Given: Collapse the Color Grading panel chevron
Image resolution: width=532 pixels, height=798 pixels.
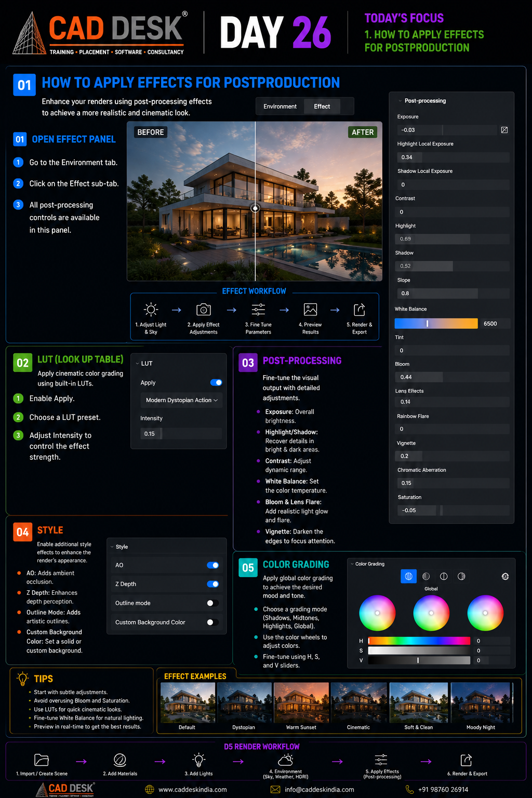Looking at the screenshot, I should click(x=352, y=564).
